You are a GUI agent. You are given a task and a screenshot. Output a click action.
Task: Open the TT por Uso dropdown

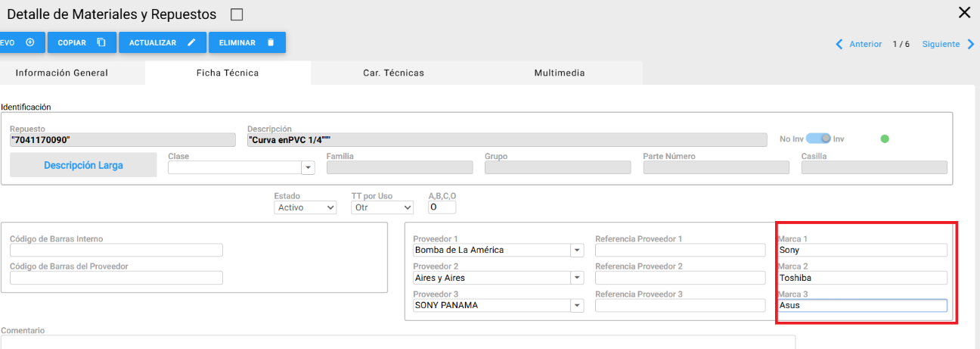[383, 207]
